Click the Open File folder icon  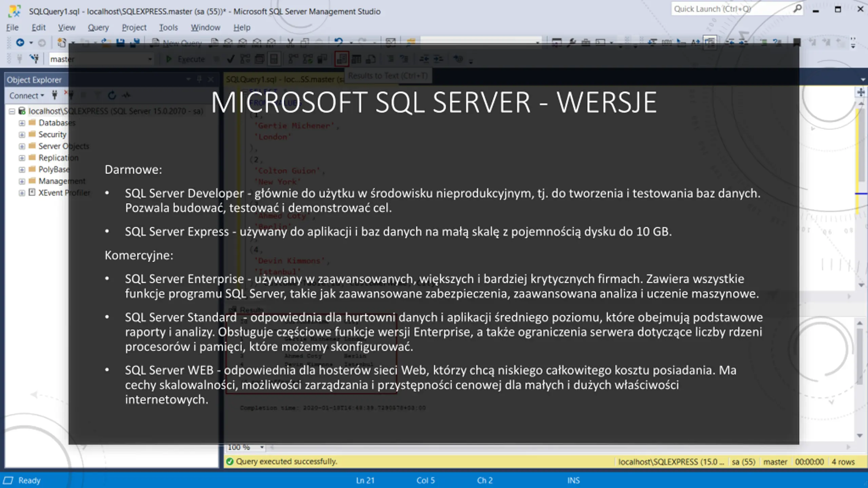point(106,43)
